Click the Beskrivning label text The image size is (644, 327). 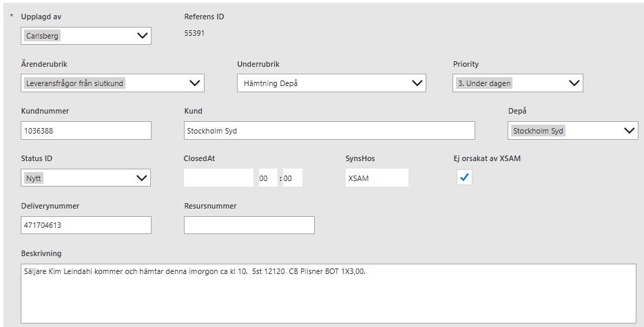pos(42,253)
